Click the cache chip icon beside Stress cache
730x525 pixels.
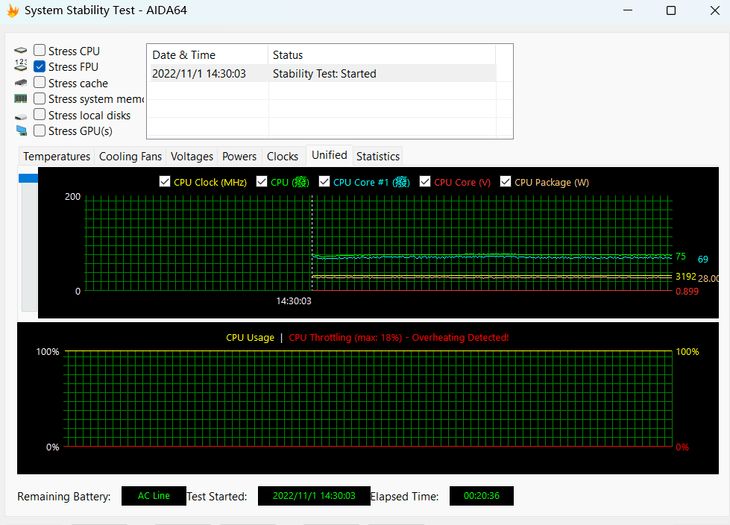[x=20, y=83]
